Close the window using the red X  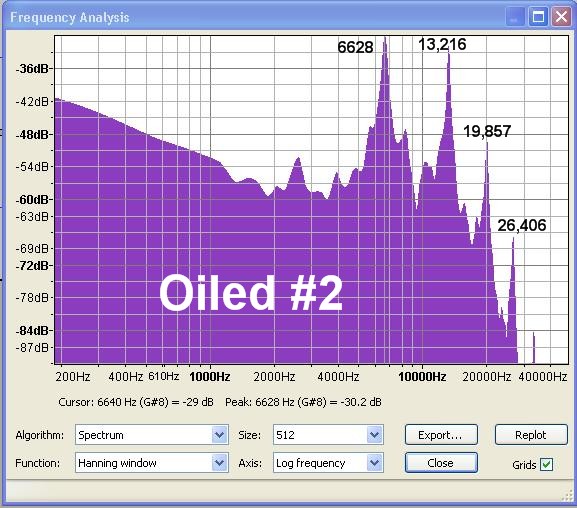click(561, 17)
